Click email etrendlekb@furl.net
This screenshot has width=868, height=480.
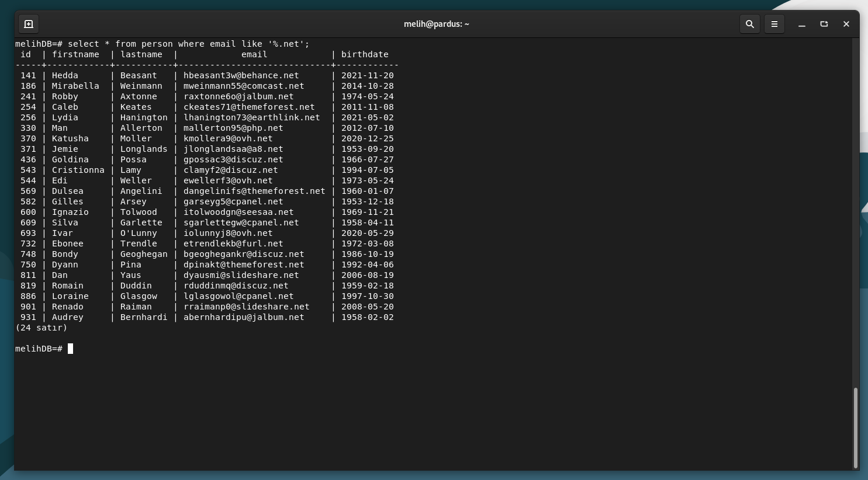coord(233,244)
